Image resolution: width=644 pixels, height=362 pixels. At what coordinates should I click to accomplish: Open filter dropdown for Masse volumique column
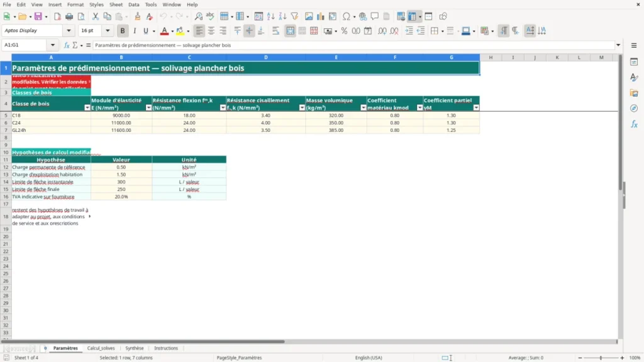tap(364, 107)
